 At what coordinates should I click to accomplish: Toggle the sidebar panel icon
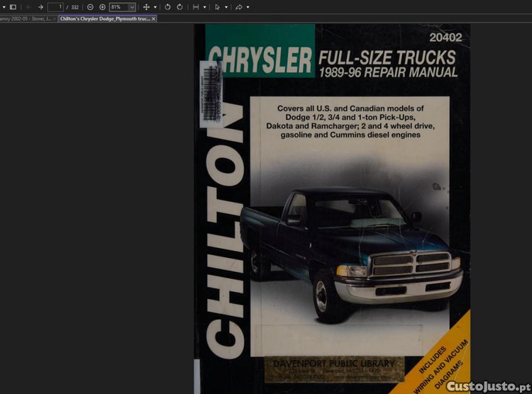13,6
